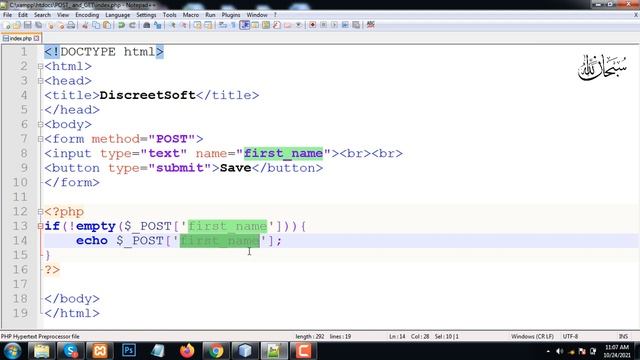Collapse the php block fold marker, line 12

pos(40,212)
